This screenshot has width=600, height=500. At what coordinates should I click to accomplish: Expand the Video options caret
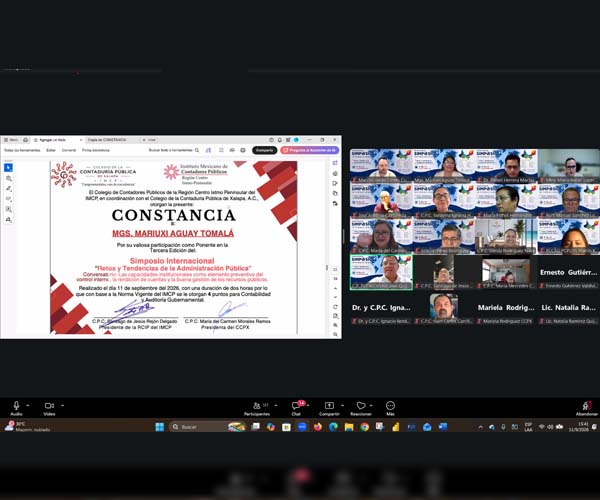coord(62,405)
